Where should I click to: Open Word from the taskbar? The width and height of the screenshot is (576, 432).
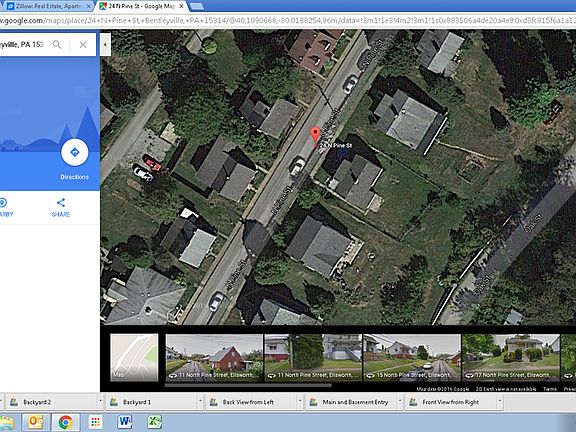point(125,422)
